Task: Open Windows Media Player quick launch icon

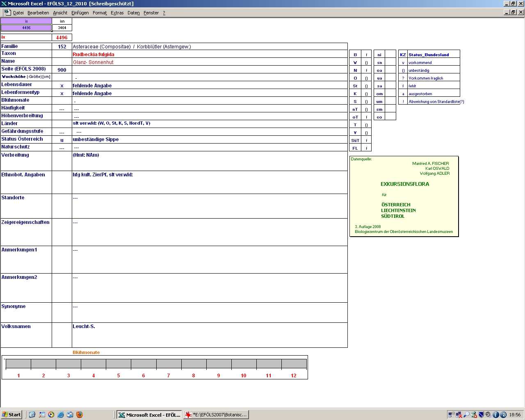Action: 51,415
